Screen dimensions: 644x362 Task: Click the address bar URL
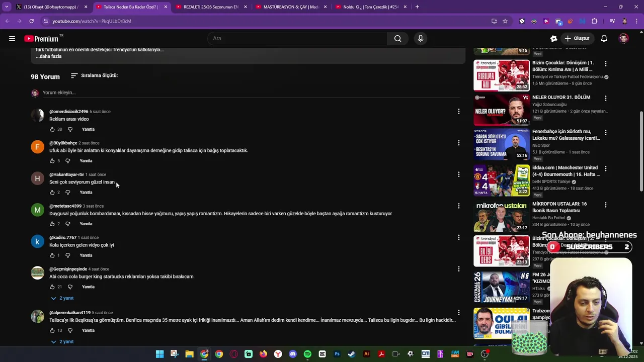[x=92, y=21]
